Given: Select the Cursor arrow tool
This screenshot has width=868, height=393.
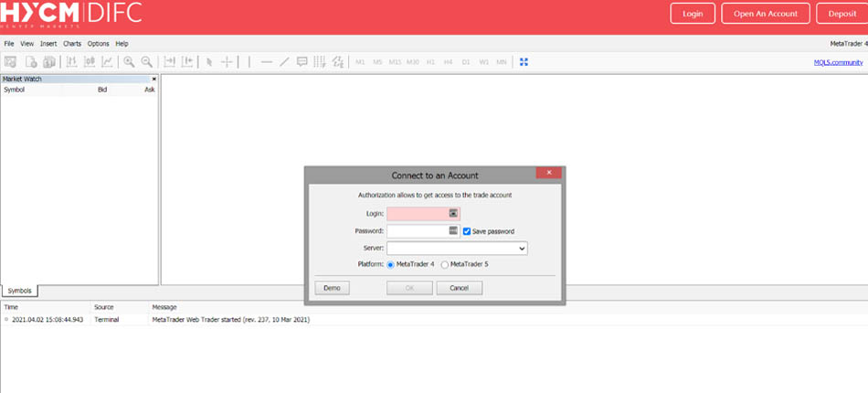Looking at the screenshot, I should (x=209, y=62).
